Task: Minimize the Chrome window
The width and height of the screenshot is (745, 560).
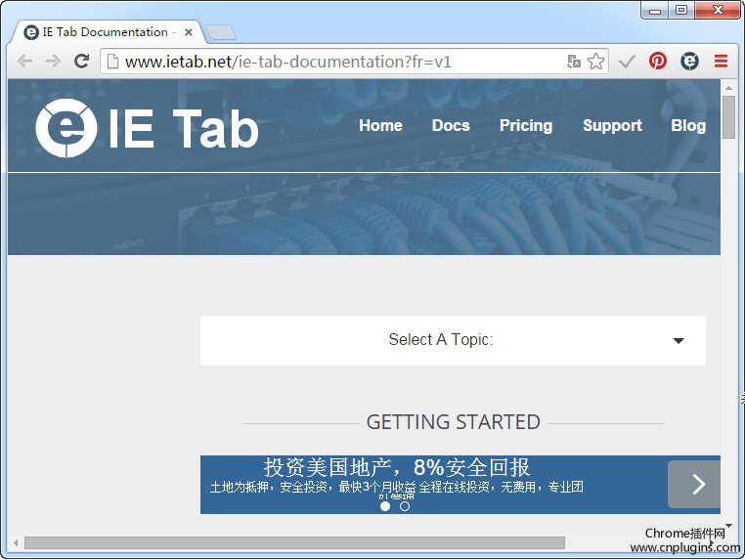Action: [x=655, y=10]
